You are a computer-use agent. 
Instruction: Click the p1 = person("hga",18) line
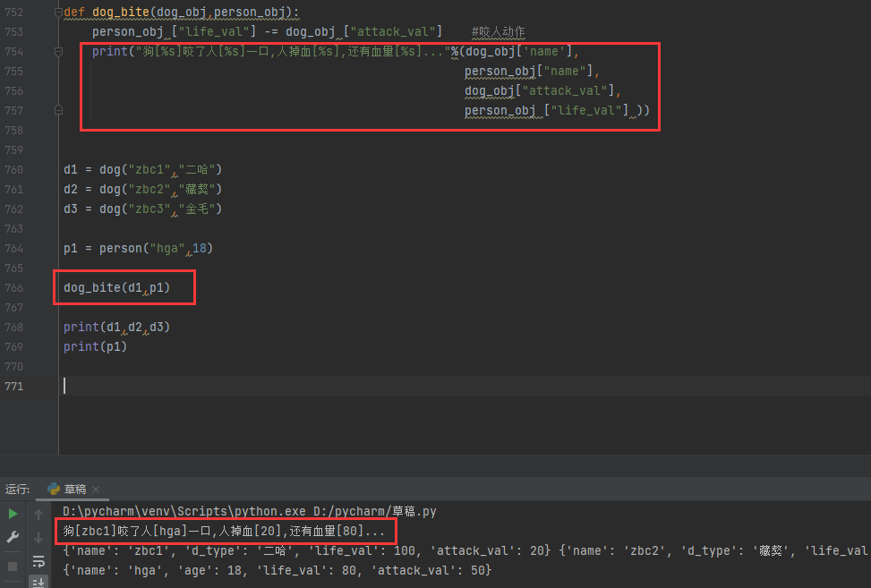138,249
